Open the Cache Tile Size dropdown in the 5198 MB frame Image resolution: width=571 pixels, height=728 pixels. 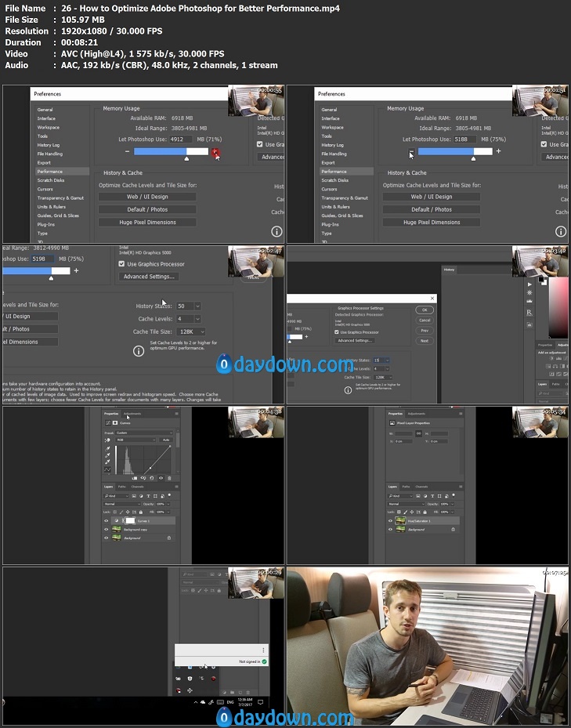(x=190, y=331)
